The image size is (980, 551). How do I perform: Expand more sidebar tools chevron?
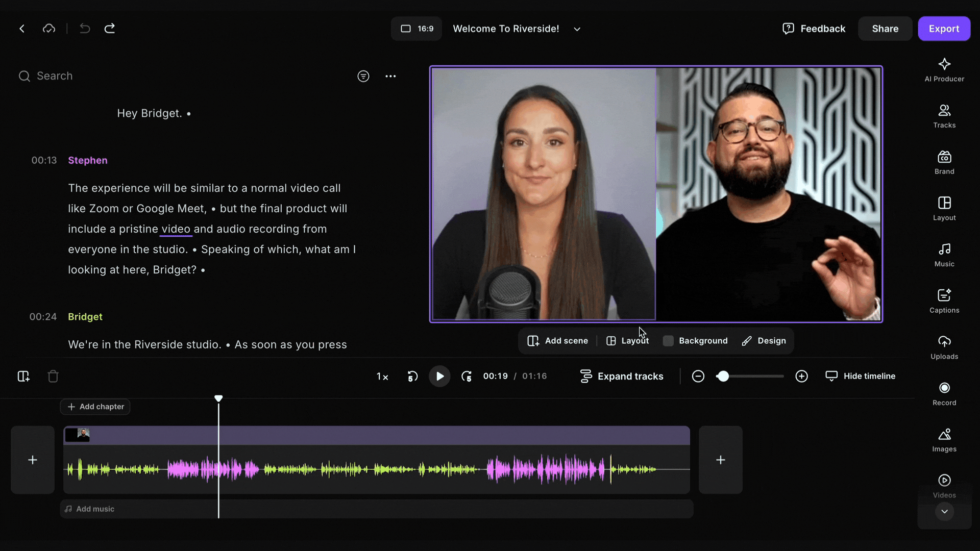tap(944, 511)
